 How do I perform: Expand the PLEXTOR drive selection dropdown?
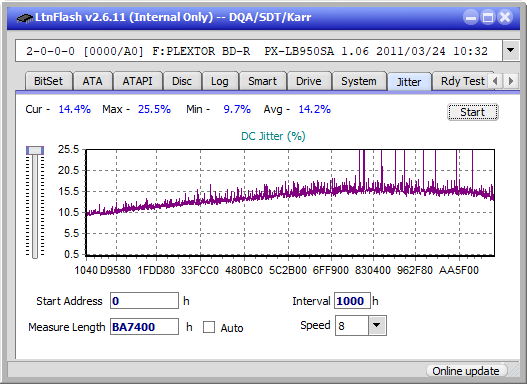click(511, 50)
